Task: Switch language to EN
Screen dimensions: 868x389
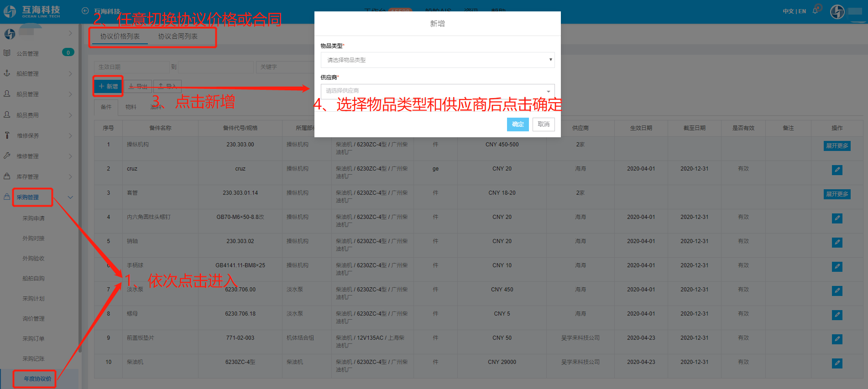Action: coord(802,11)
